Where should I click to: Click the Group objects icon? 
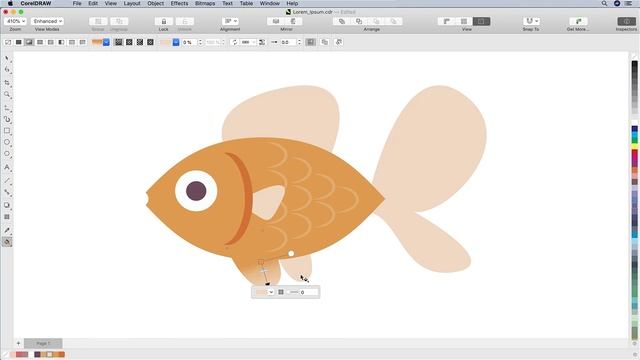[98, 21]
